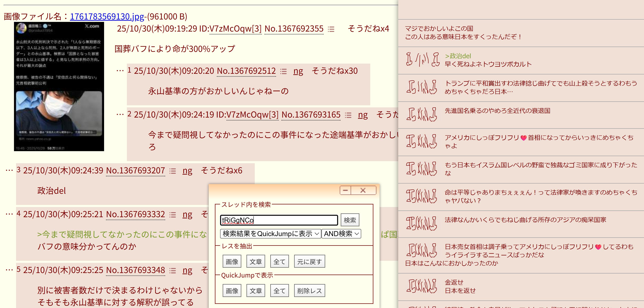Image resolution: width=644 pixels, height=308 pixels.
Task: Open the AND検索 dropdown
Action: pos(341,234)
